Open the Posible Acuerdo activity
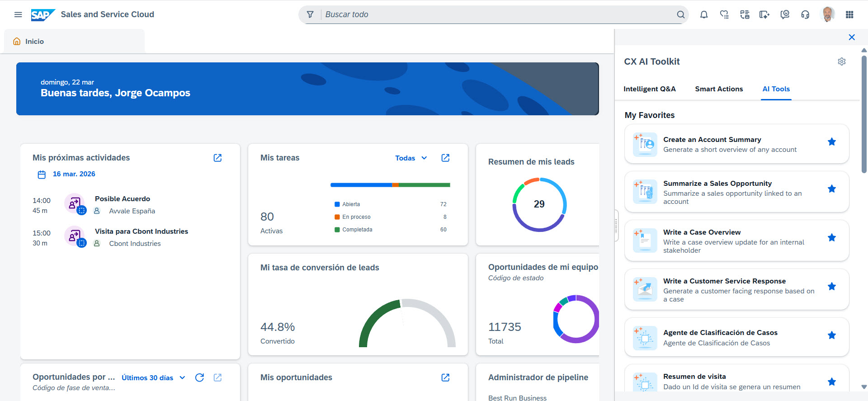This screenshot has width=868, height=401. pos(123,199)
